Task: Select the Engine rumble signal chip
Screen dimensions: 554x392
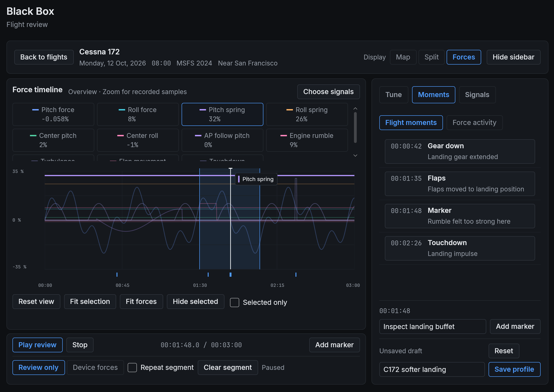Action: click(307, 140)
